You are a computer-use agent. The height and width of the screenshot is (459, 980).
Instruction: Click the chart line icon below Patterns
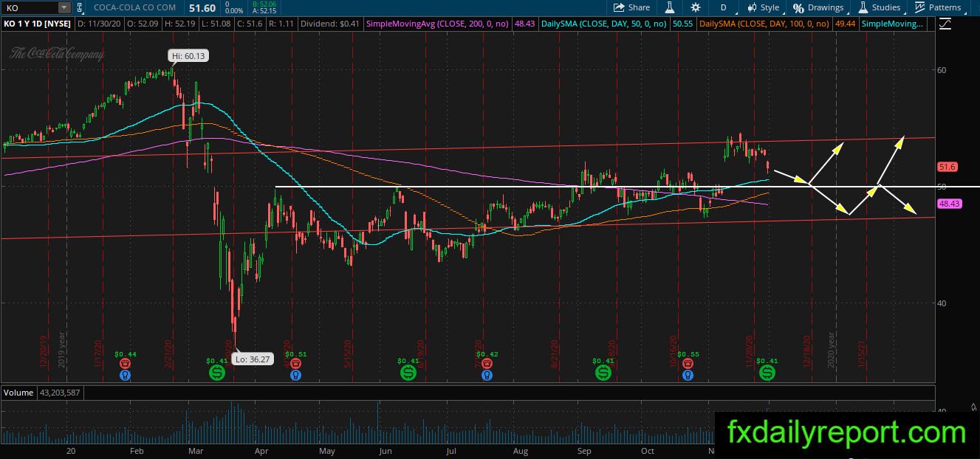945,24
